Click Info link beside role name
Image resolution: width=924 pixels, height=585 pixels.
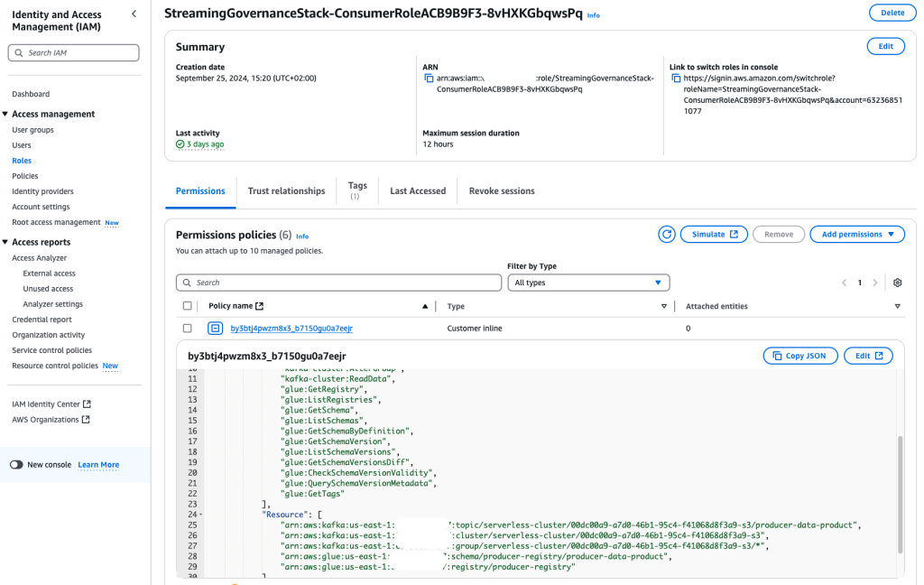point(594,15)
